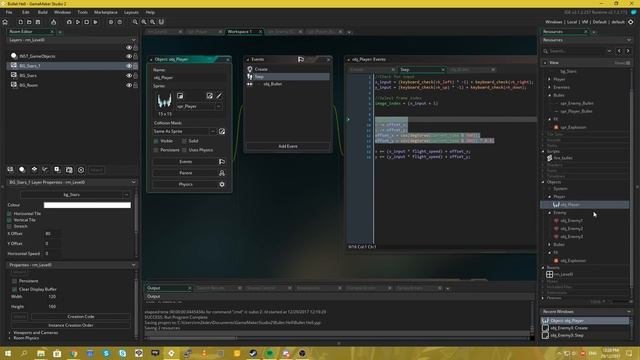640x360 pixels.
Task: Collapse Recent Windows panel
Action: 629,311
